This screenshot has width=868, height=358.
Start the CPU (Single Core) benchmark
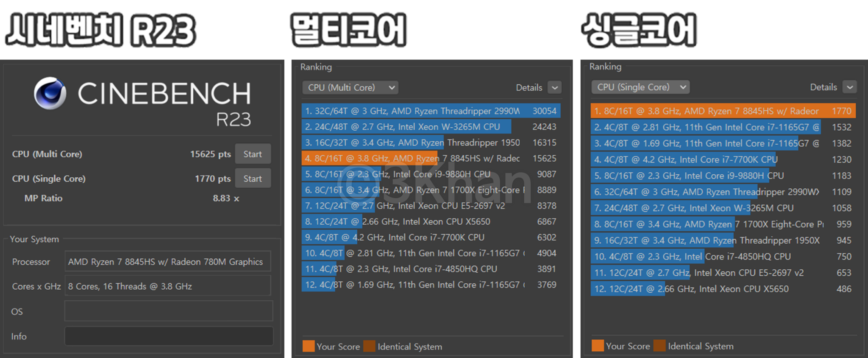coord(253,179)
